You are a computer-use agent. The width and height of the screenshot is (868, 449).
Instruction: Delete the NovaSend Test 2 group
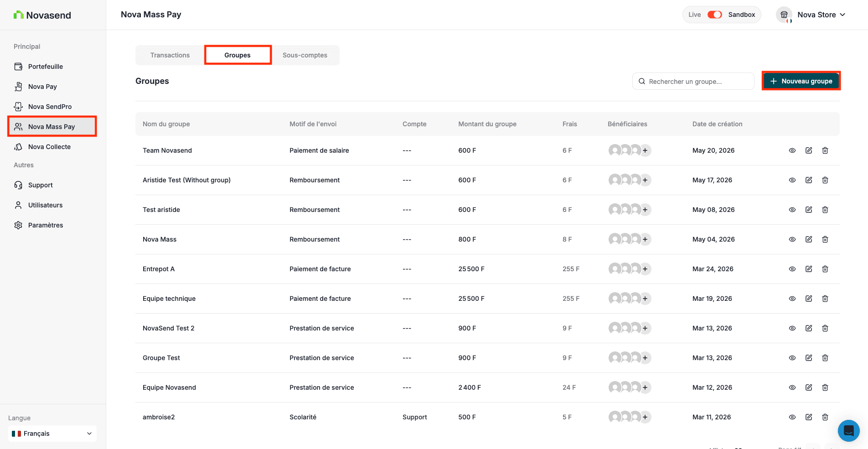[x=825, y=328]
